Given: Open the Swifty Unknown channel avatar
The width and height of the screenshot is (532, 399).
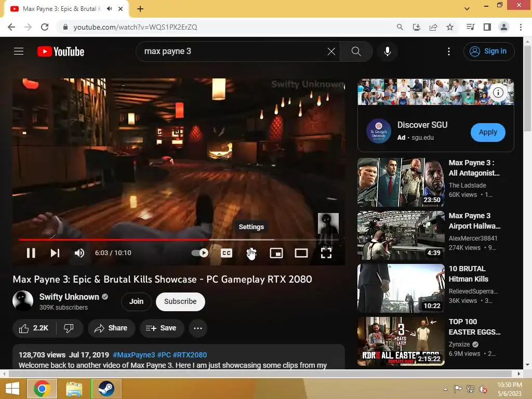Looking at the screenshot, I should pos(23,301).
